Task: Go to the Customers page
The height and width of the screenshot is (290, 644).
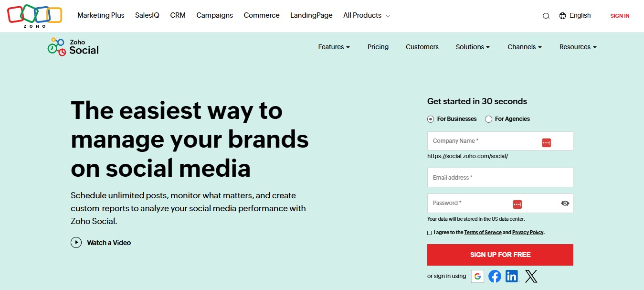Action: tap(422, 47)
